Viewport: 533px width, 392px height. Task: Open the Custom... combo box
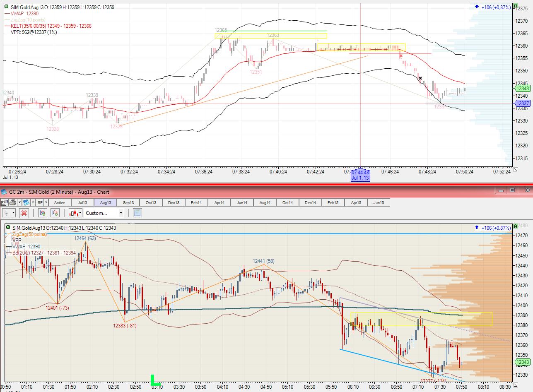104,213
